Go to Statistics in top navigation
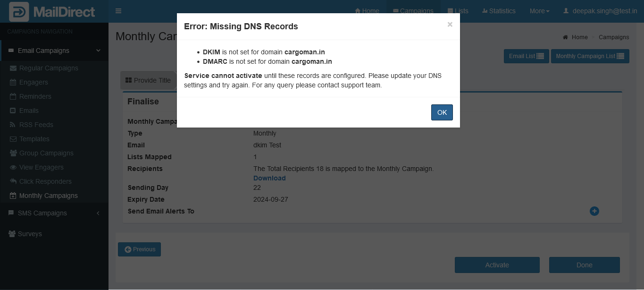This screenshot has width=644, height=290. [x=499, y=11]
